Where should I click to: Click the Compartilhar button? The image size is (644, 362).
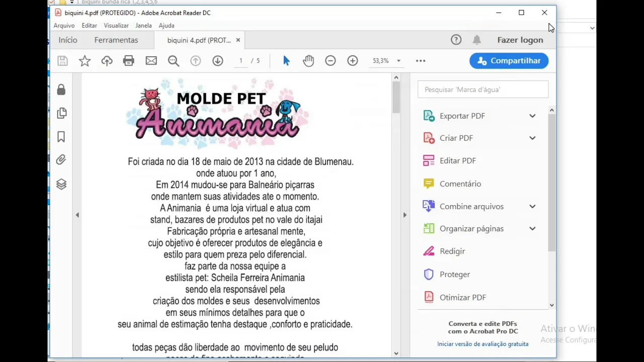click(509, 61)
